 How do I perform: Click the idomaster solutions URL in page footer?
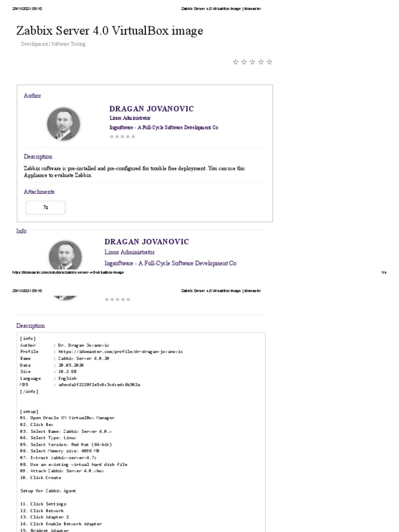(68, 272)
